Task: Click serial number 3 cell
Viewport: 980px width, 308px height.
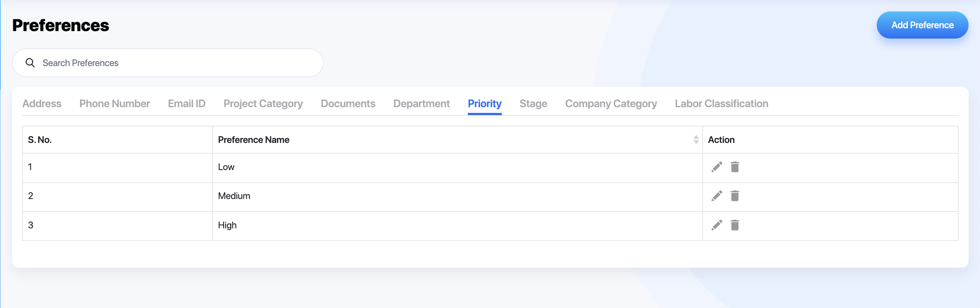Action: pos(118,226)
